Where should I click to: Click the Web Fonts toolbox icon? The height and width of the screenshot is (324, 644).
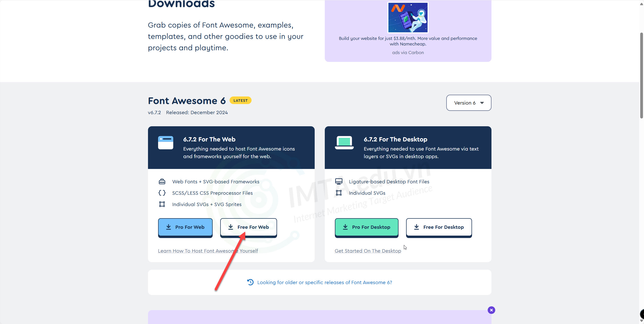tap(162, 182)
